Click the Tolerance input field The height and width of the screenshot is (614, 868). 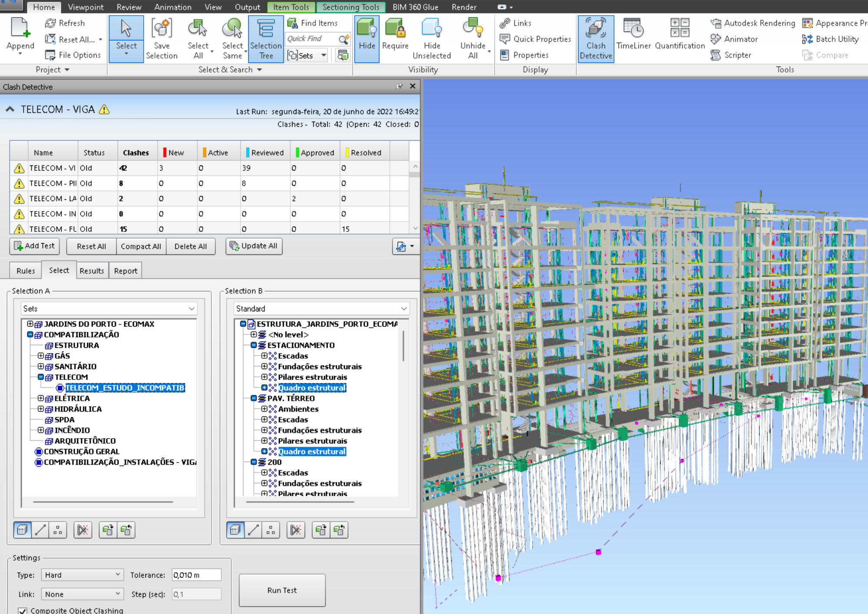pyautogui.click(x=196, y=575)
